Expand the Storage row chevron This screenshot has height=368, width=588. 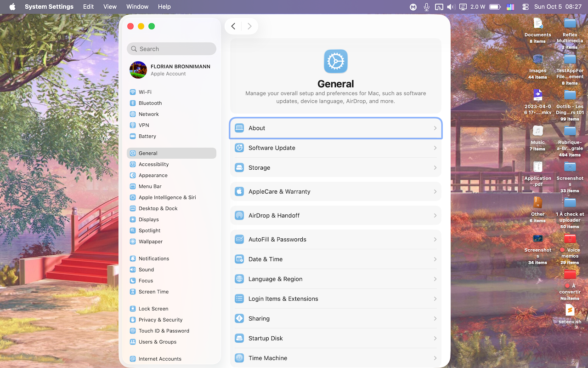click(x=435, y=168)
